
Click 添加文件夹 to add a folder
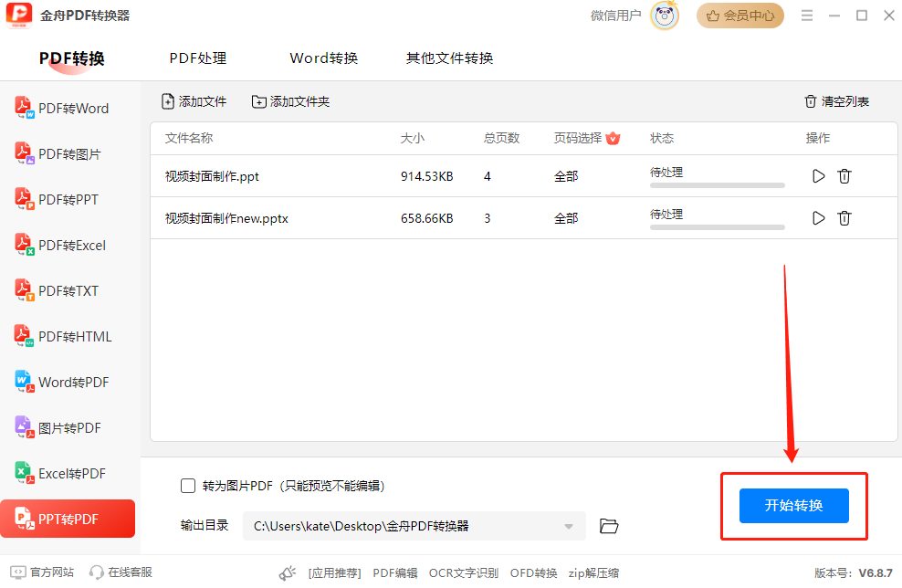pos(290,101)
